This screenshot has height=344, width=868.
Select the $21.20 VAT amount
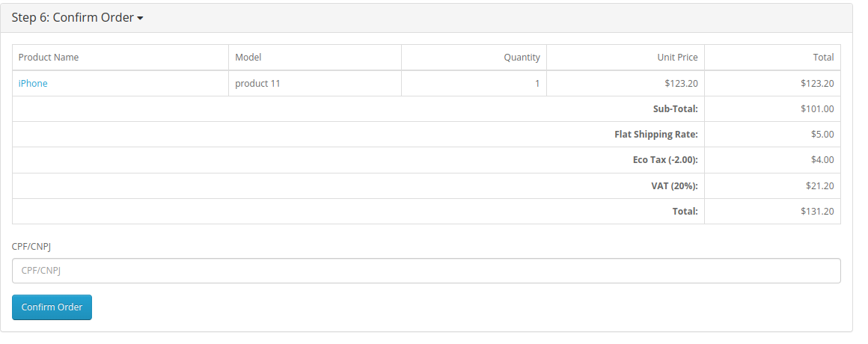(819, 186)
